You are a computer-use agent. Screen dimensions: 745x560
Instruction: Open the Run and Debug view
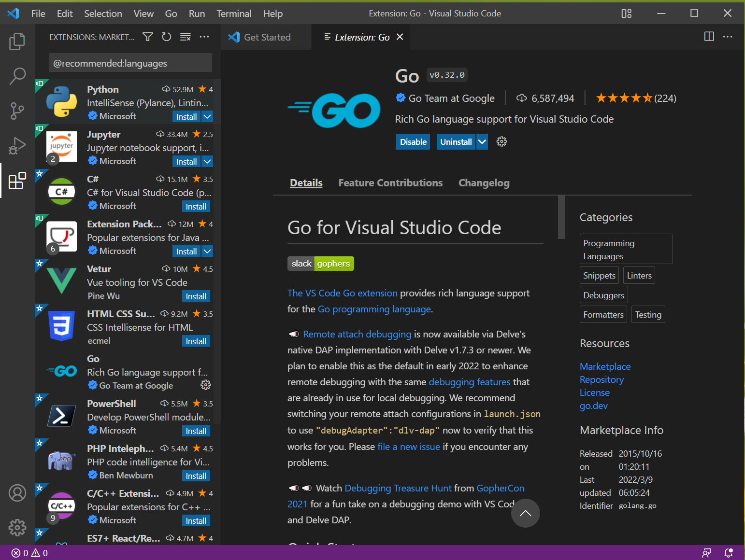(17, 146)
